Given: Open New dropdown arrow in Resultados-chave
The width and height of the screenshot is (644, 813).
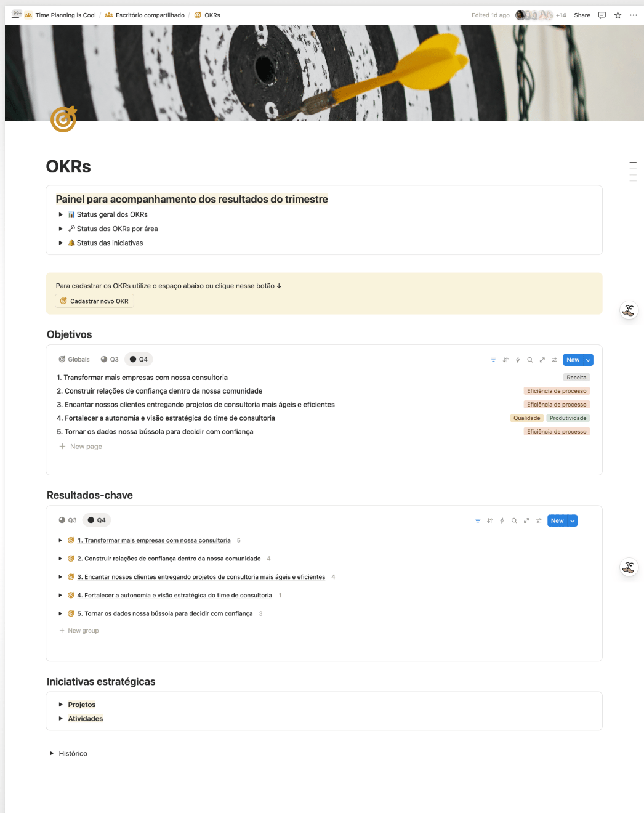Looking at the screenshot, I should click(x=573, y=521).
